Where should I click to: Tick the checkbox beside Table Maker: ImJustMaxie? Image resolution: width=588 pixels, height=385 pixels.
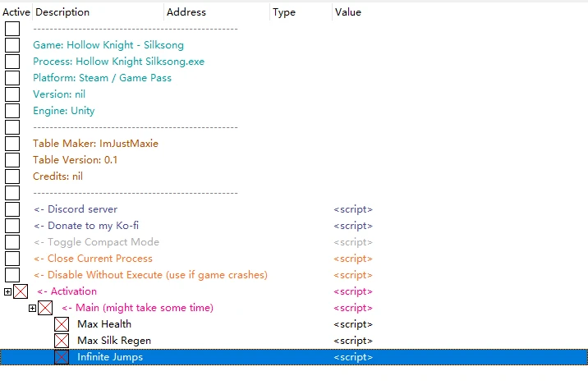(12, 144)
